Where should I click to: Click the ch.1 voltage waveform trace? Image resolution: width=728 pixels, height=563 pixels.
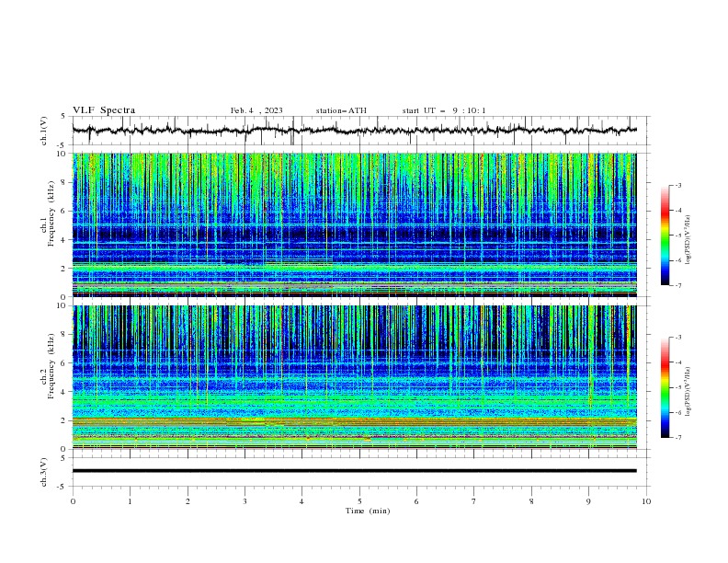point(354,131)
